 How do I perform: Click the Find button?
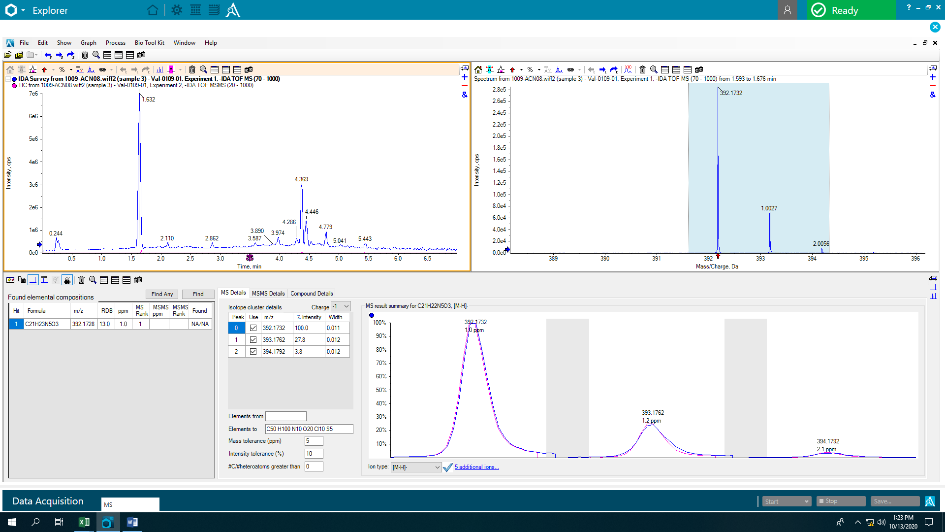[x=198, y=294]
